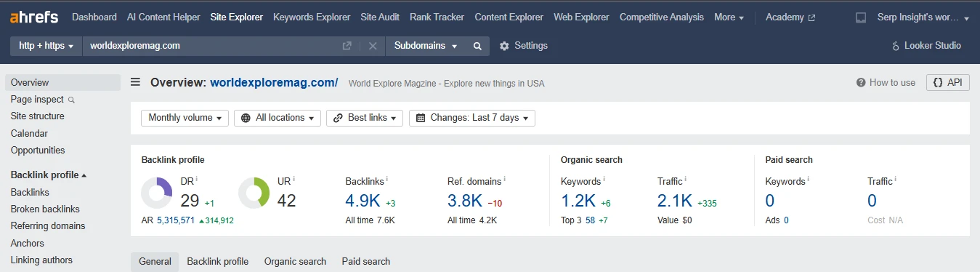Viewport: 980px width, 272px height.
Task: Clear the URL with the X icon
Action: point(373,46)
